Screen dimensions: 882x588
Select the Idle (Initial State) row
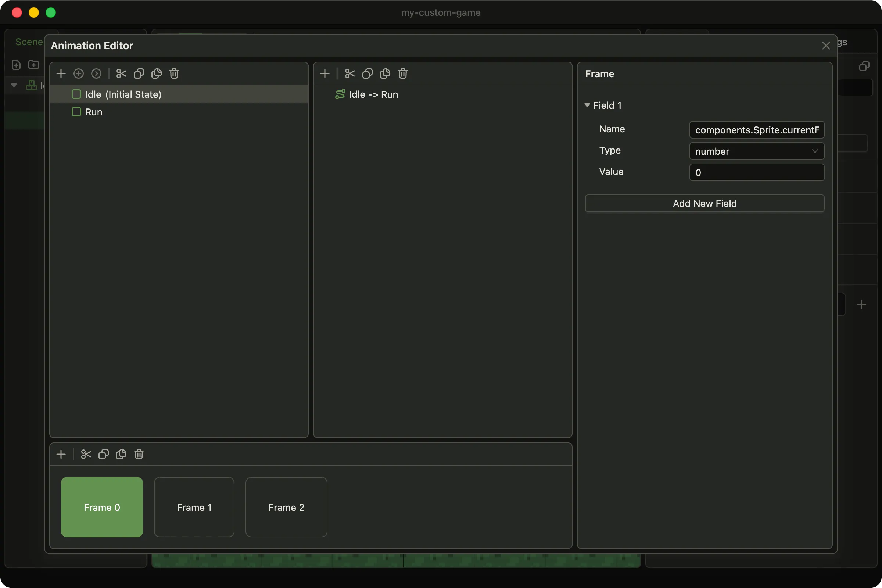click(179, 94)
